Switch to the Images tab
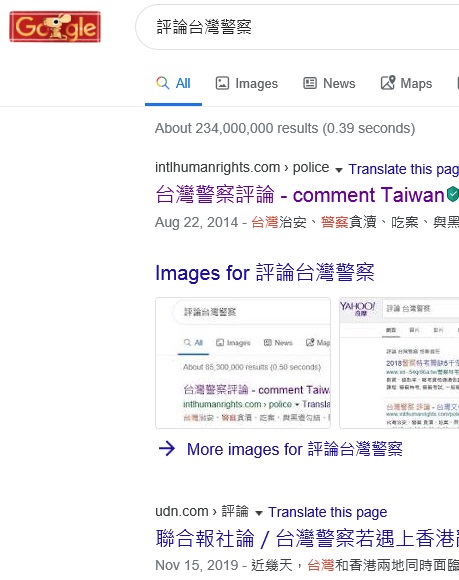Image resolution: width=459 pixels, height=580 pixels. click(247, 83)
